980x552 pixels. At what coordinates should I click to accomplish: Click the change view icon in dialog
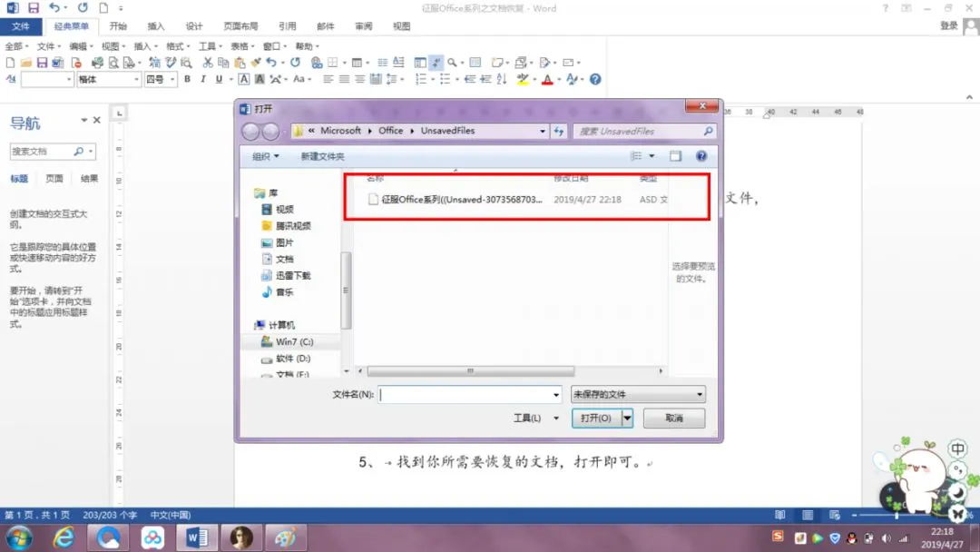[636, 155]
